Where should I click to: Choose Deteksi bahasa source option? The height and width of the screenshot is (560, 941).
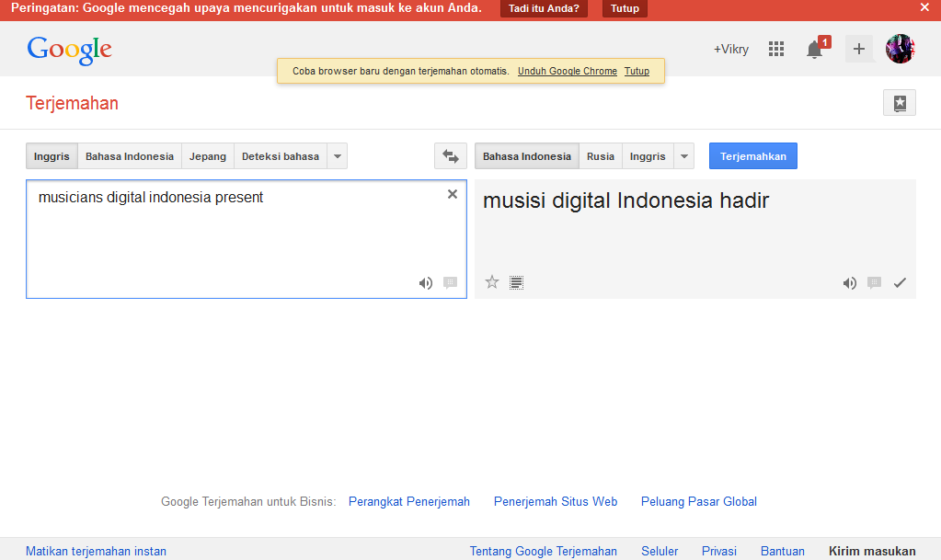click(x=281, y=156)
